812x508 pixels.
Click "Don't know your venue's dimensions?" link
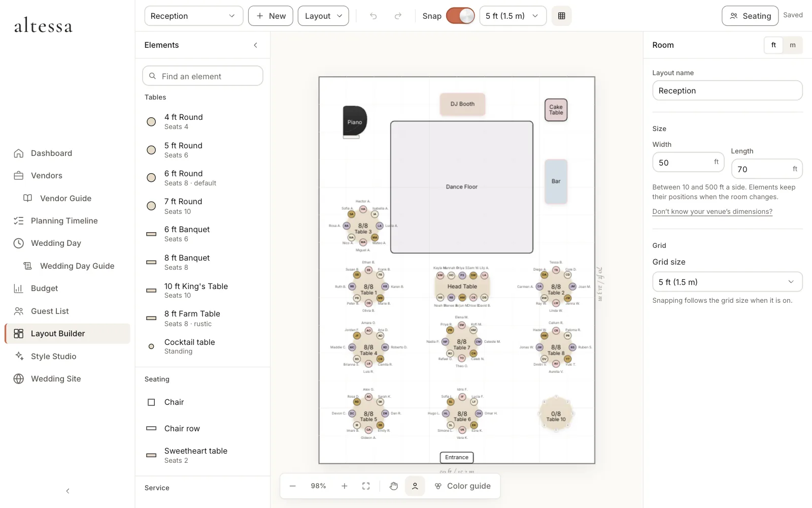click(x=712, y=212)
